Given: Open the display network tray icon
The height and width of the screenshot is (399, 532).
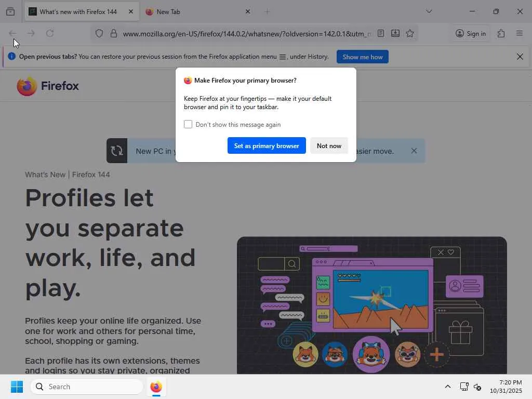Looking at the screenshot, I should click(x=464, y=387).
